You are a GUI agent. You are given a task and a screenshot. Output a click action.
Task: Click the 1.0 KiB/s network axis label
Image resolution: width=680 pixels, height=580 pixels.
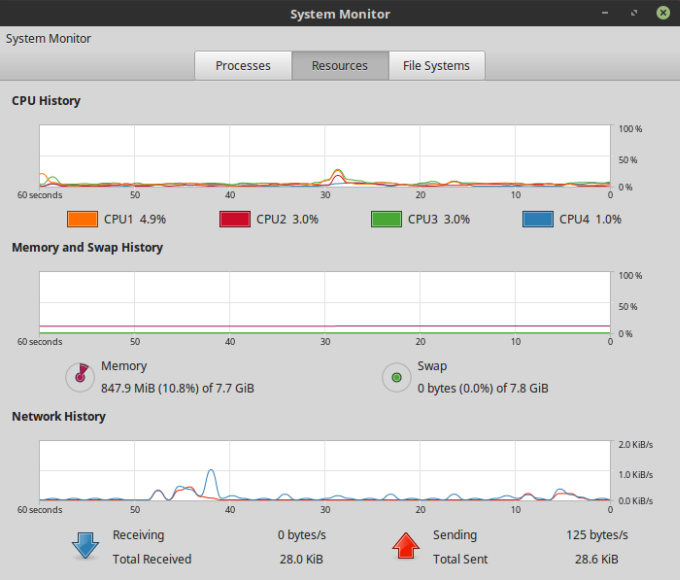tap(635, 475)
